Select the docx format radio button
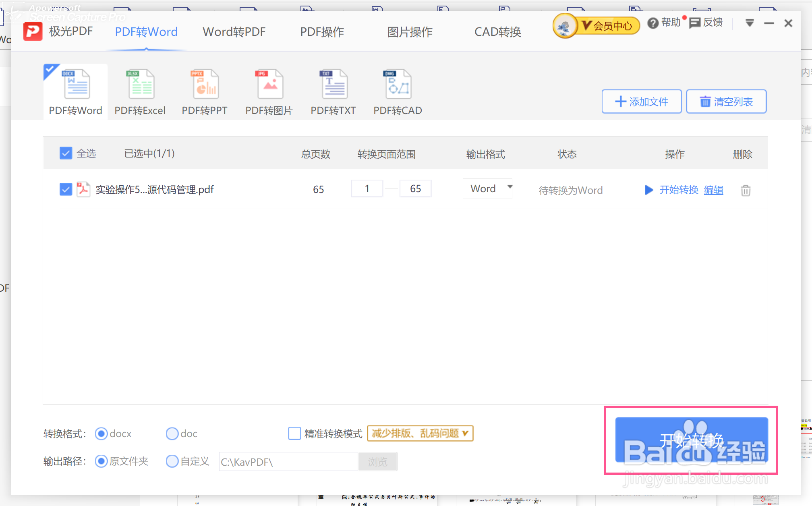The height and width of the screenshot is (506, 812). pyautogui.click(x=101, y=434)
